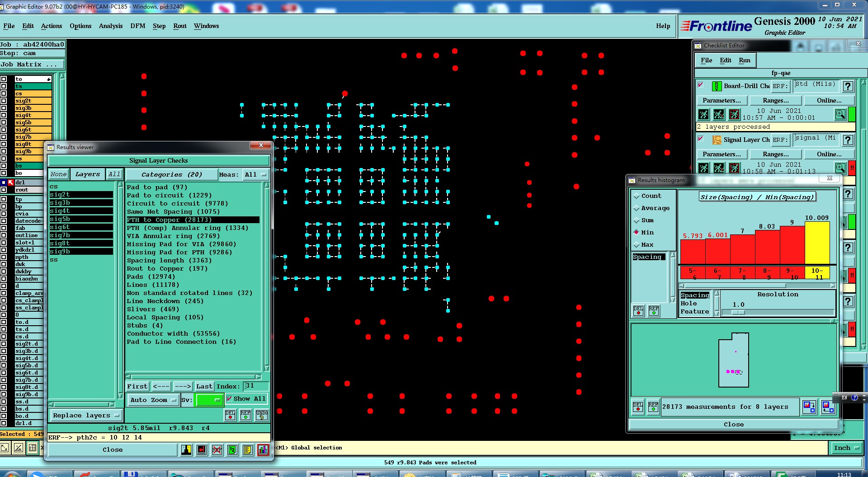Click DEL icon beside measurements text in histogram
Viewport: 868px width, 477px height.
[638, 407]
